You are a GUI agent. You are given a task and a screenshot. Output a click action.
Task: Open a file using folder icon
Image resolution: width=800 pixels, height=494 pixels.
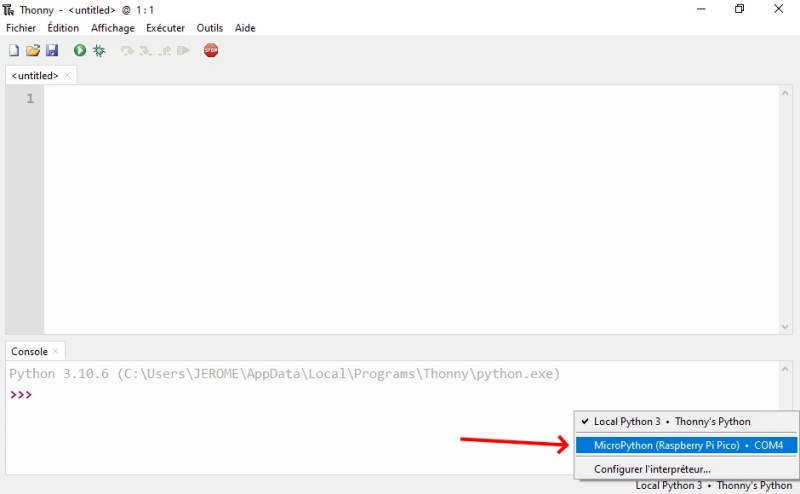[33, 51]
